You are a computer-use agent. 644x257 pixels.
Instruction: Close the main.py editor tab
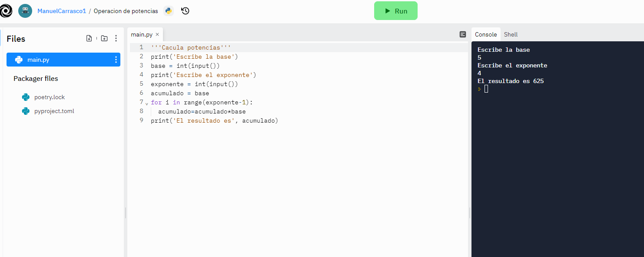pos(157,34)
